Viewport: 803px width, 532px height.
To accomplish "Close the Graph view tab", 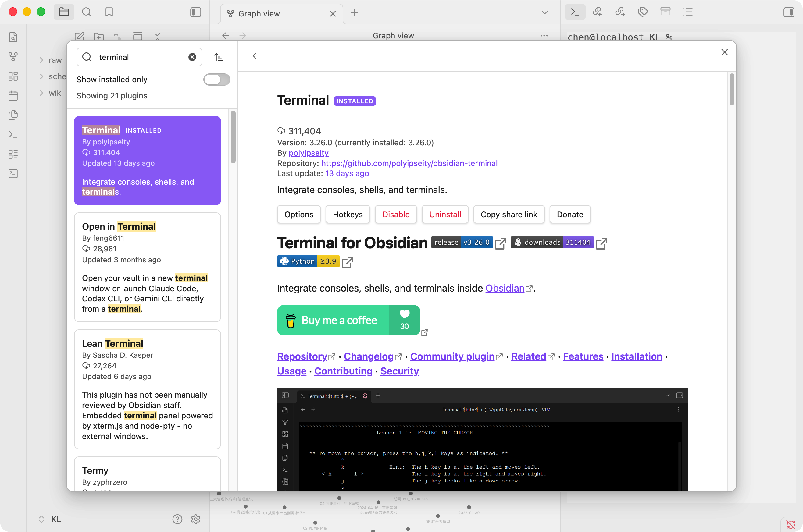I will click(333, 14).
